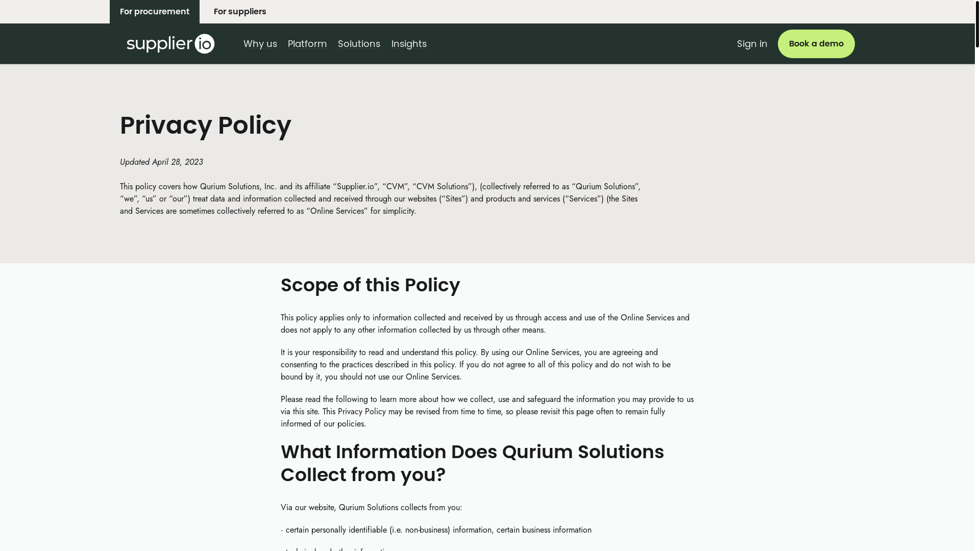Click the Scope of this Policy heading
Viewport: 980px width, 551px height.
[x=370, y=285]
